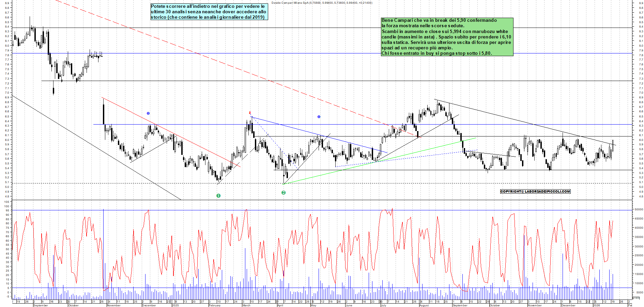
Task: Click the green circle marker numbered 2
Action: 283,193
